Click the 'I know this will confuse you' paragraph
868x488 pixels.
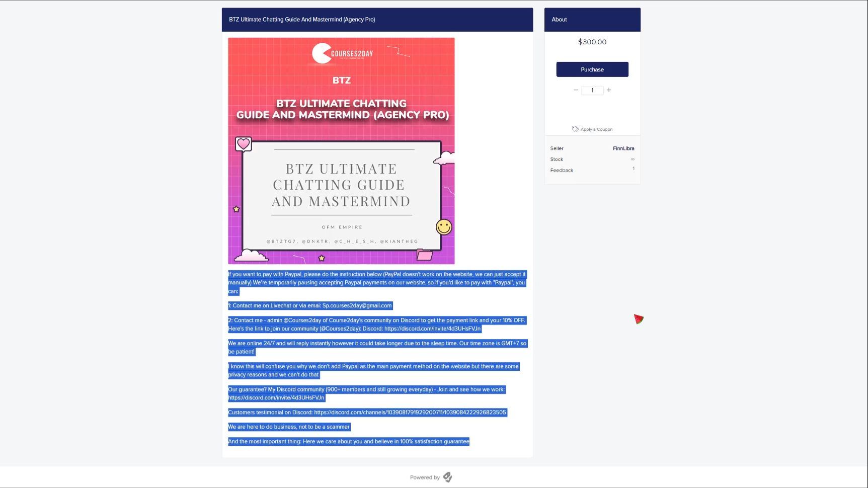point(373,370)
